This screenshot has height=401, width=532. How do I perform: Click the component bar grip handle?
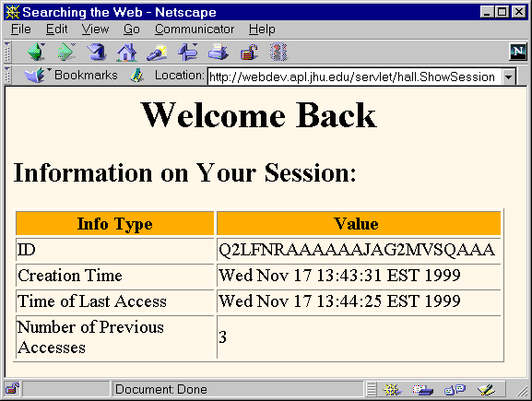tap(372, 389)
